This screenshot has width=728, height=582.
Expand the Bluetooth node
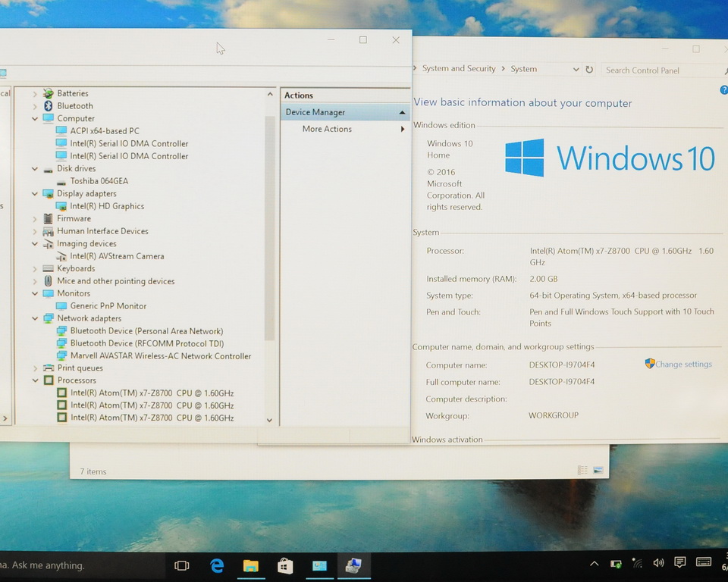[35, 106]
